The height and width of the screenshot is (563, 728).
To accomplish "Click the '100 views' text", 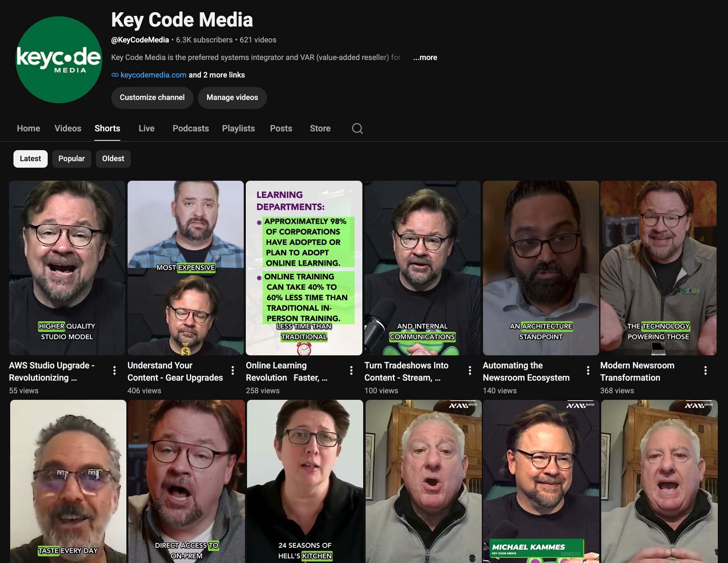I will point(381,391).
